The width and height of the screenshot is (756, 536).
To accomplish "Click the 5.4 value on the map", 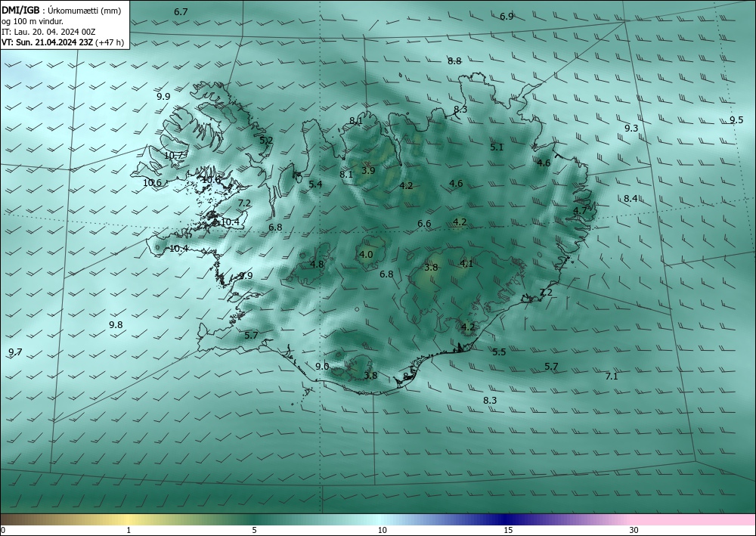I will [315, 184].
